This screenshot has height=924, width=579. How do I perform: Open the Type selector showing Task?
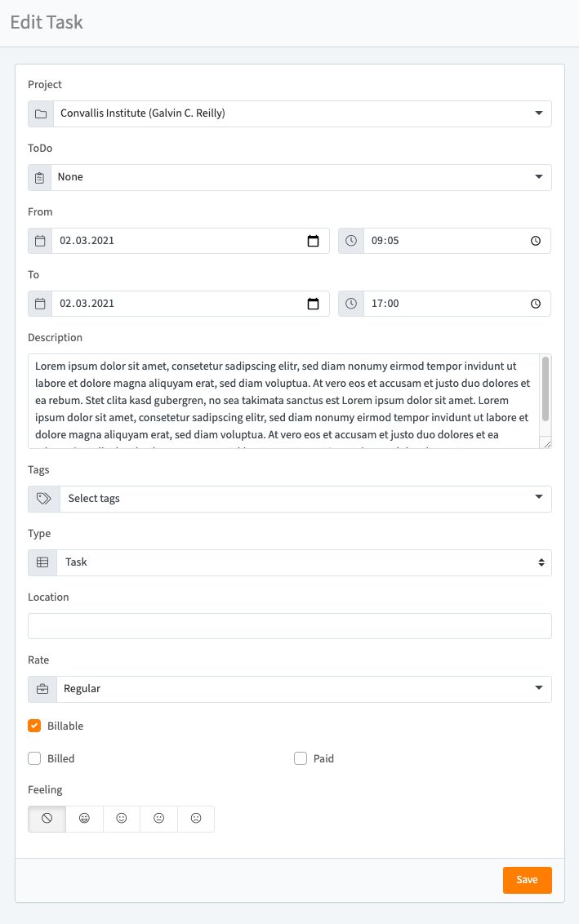tap(302, 562)
